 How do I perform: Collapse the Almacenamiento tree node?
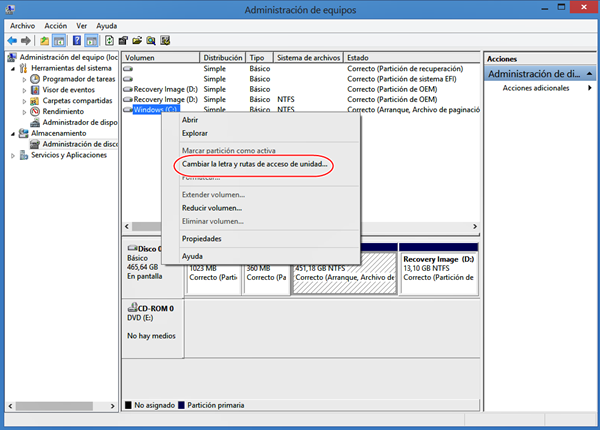tap(12, 133)
